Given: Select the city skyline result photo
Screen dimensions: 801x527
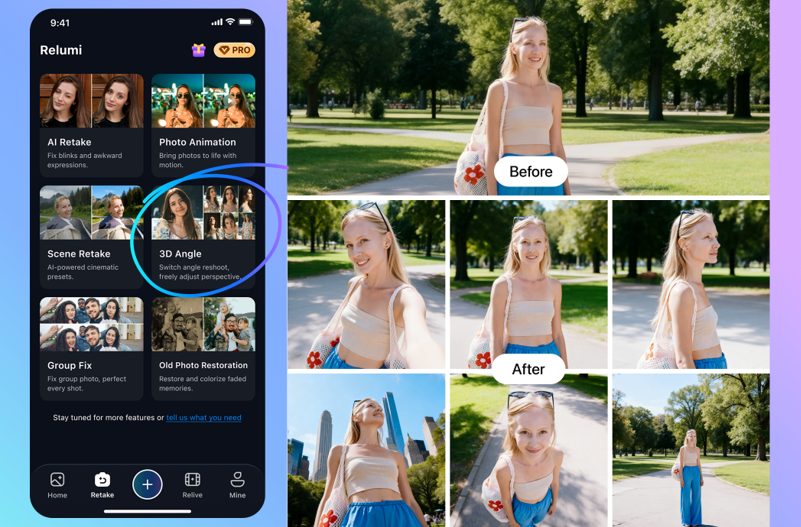Looking at the screenshot, I should (366, 449).
